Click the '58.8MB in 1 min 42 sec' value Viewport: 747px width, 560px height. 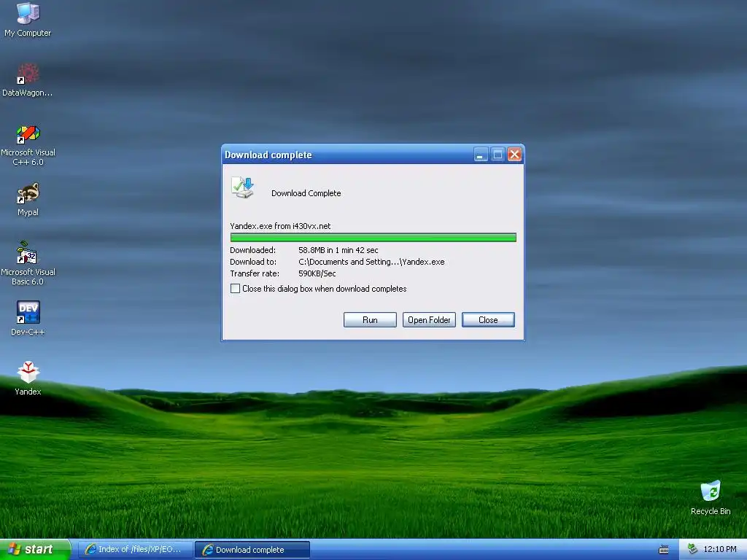point(338,250)
